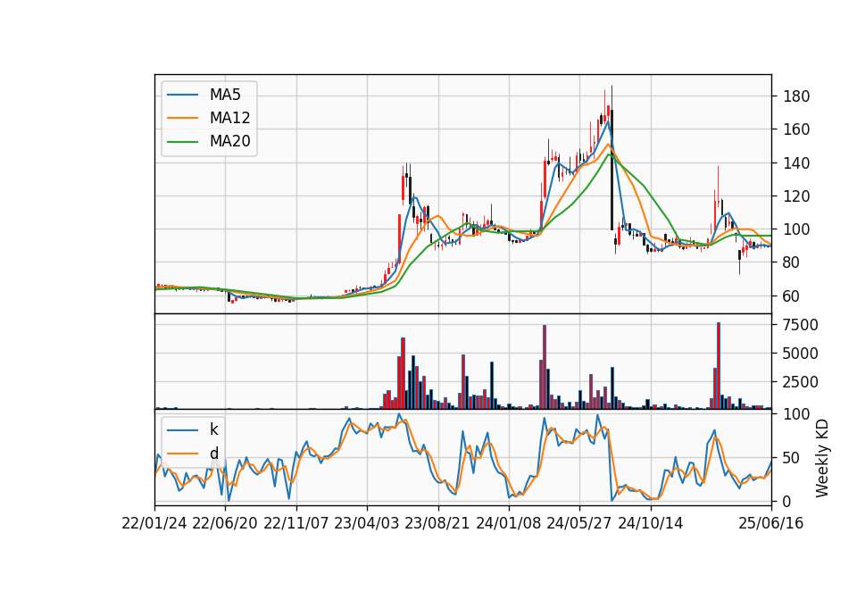Click the 80 price axis label

[x=792, y=262]
